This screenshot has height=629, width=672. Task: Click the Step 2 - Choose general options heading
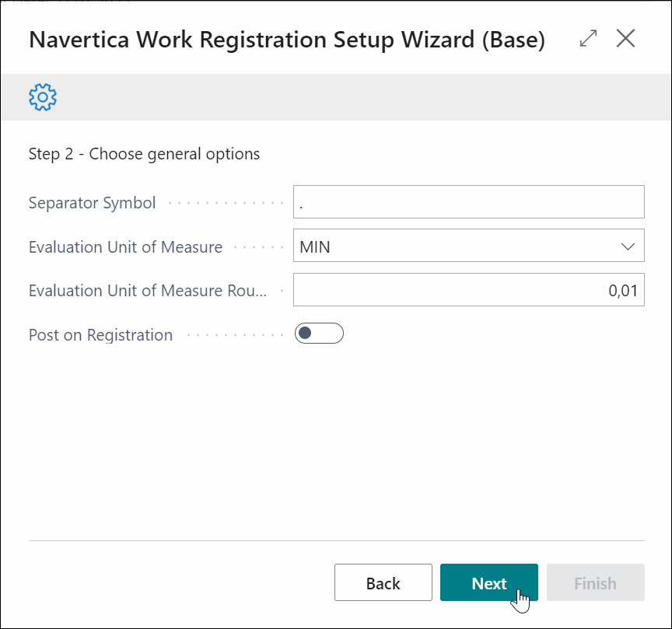[144, 154]
